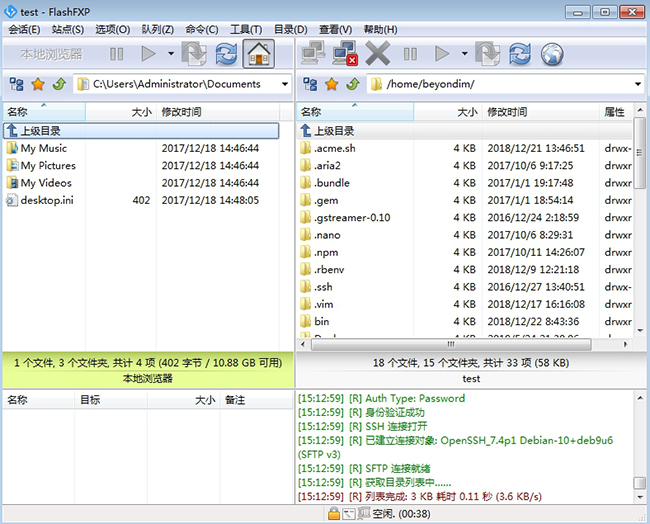The image size is (650, 524).
Task: Abort operation with the X icon
Action: pos(377,53)
